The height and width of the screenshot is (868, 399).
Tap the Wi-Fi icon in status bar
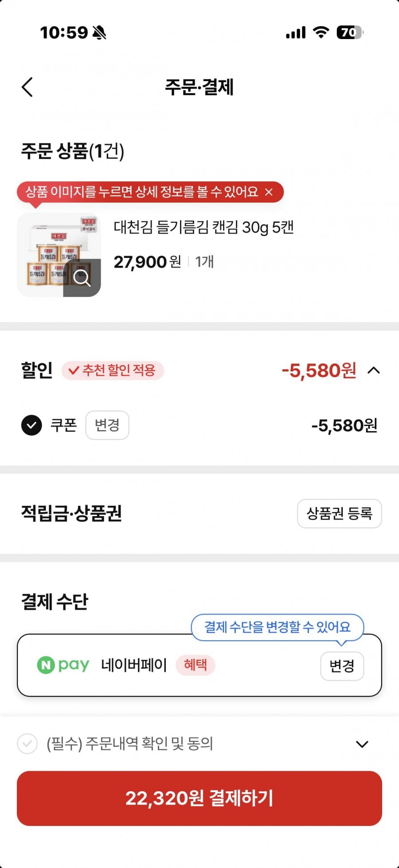coord(321,32)
